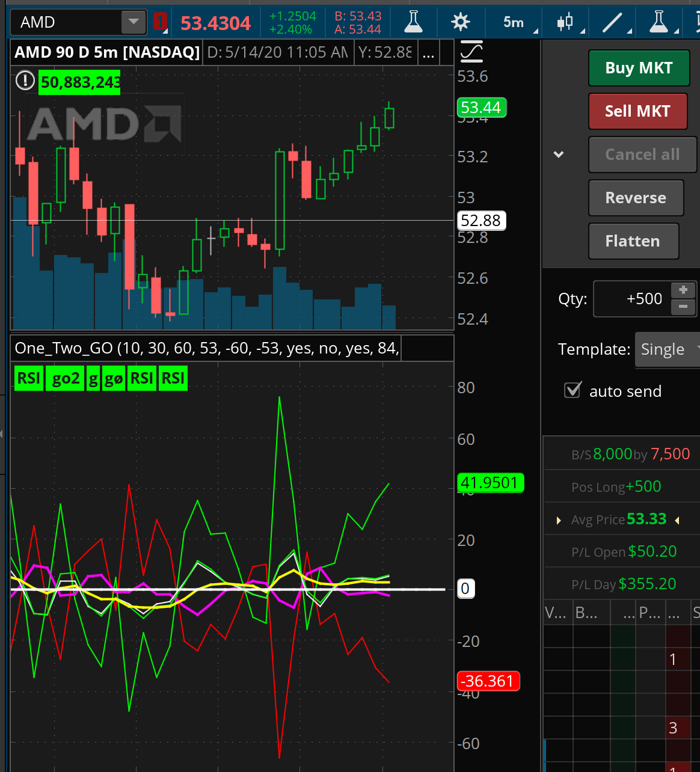Toggle the auto send checkbox
Screen dimensions: 700x772
(573, 390)
